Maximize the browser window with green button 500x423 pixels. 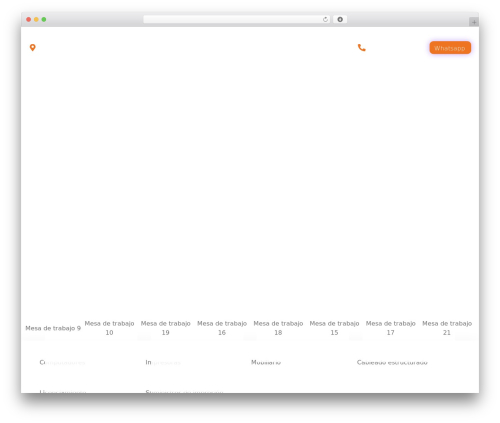pos(44,20)
